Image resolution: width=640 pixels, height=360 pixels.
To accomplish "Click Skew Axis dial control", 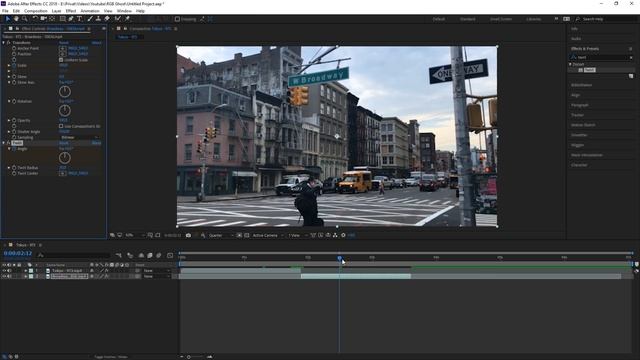I will [64, 91].
